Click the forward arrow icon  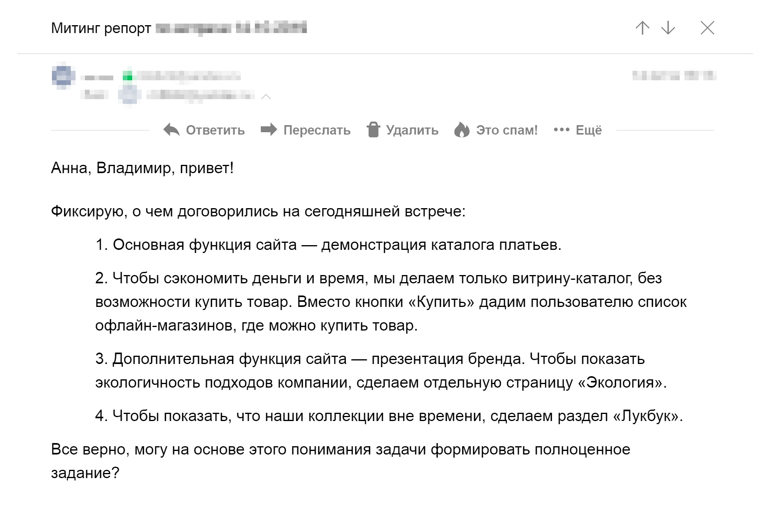click(x=269, y=129)
